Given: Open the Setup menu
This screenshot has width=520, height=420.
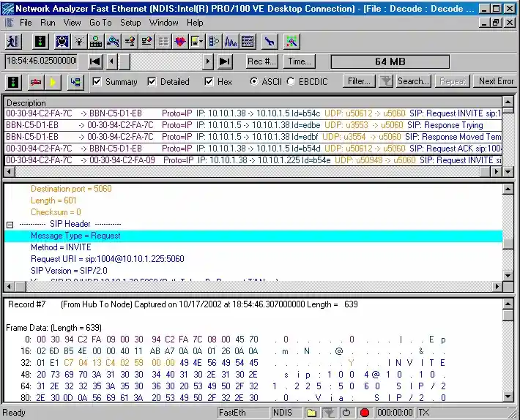Looking at the screenshot, I should point(130,23).
